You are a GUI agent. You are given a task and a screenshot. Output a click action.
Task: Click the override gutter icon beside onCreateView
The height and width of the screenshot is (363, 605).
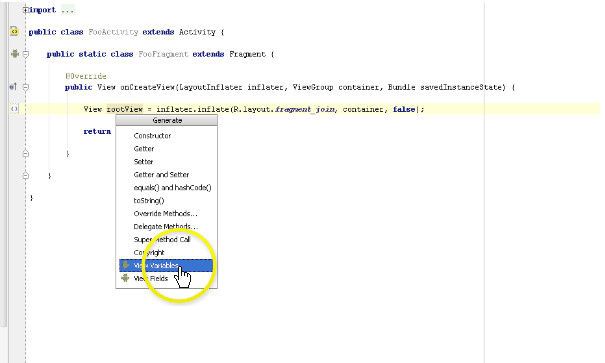click(x=13, y=87)
